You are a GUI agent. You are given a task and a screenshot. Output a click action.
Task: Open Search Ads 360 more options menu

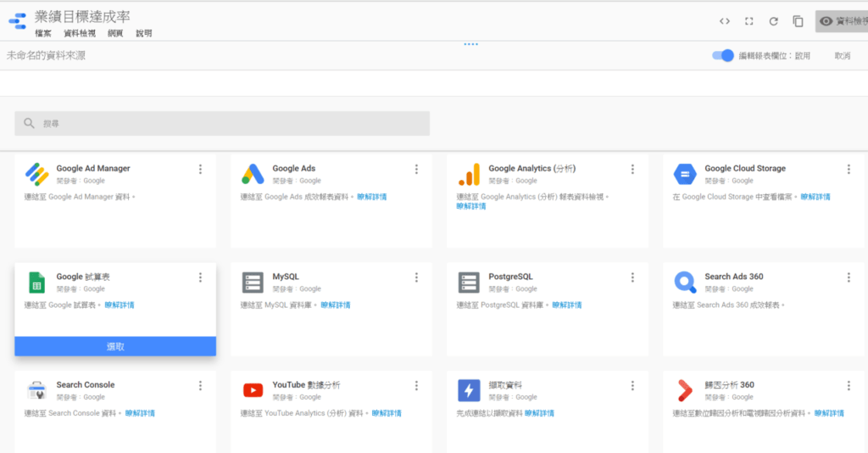point(848,277)
